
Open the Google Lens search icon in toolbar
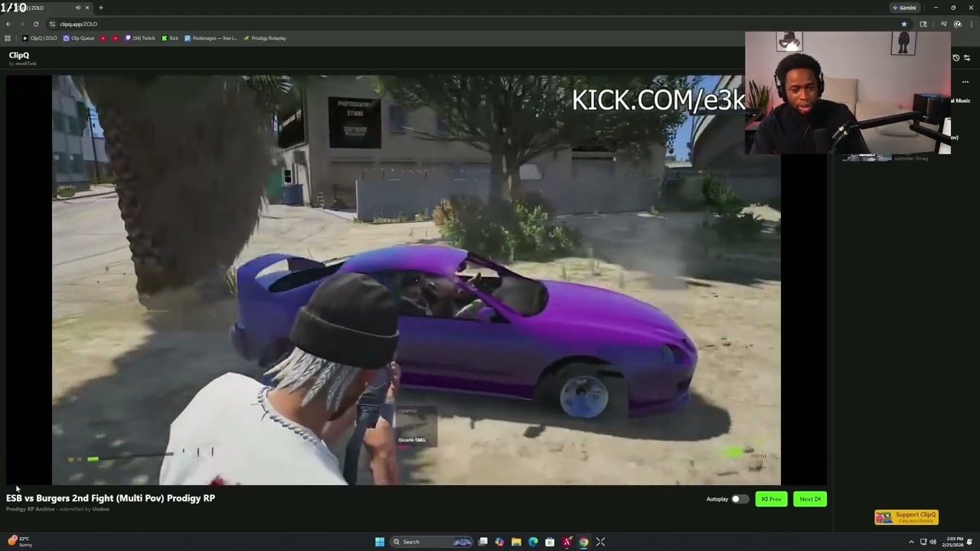[923, 24]
